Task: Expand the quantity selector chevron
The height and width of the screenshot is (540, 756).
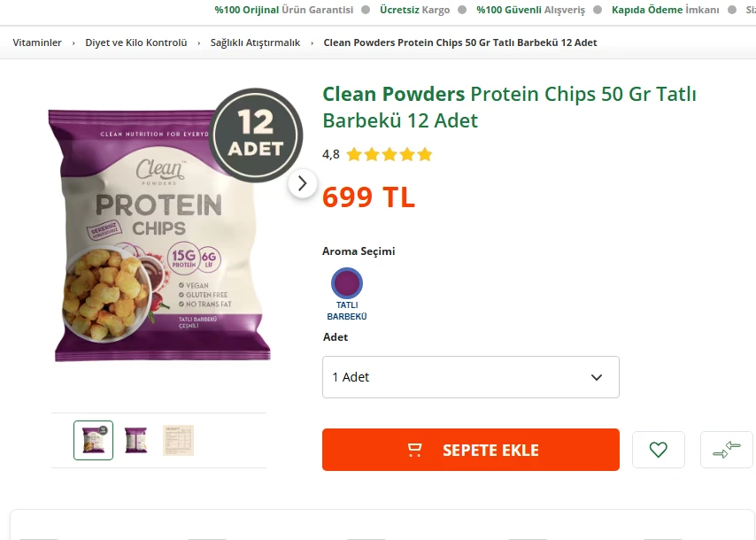Action: (x=596, y=376)
